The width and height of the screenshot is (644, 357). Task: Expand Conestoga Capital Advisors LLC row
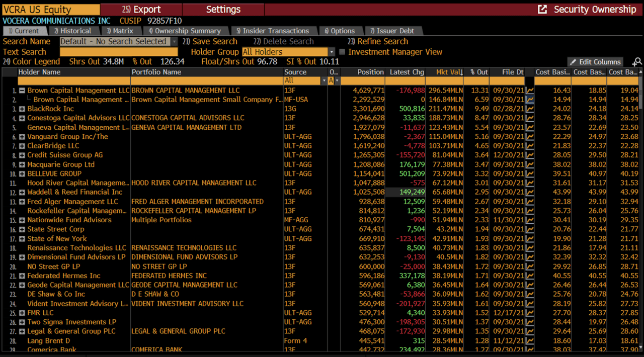coord(22,118)
